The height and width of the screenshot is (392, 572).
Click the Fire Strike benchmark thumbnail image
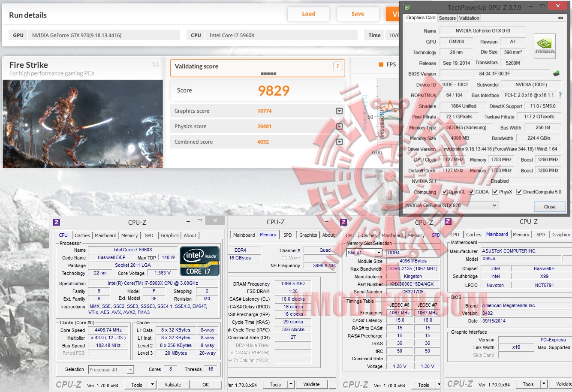click(x=83, y=124)
